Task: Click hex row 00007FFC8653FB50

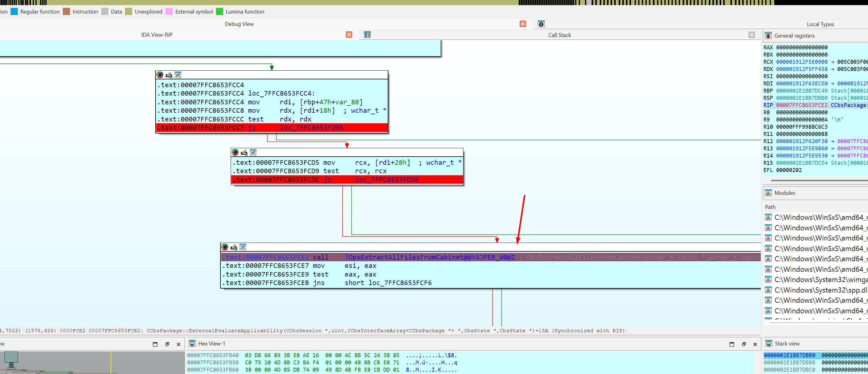Action: pos(322,363)
